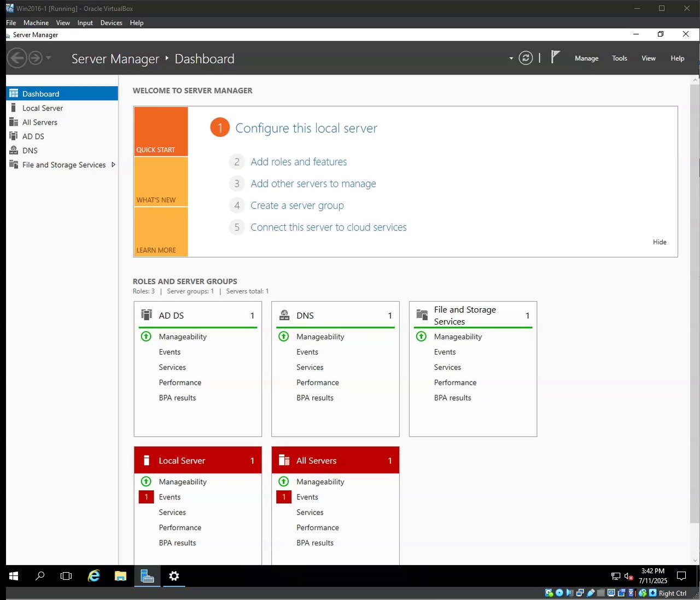Click the DNS tile header icon
Image resolution: width=700 pixels, height=600 pixels.
[284, 315]
